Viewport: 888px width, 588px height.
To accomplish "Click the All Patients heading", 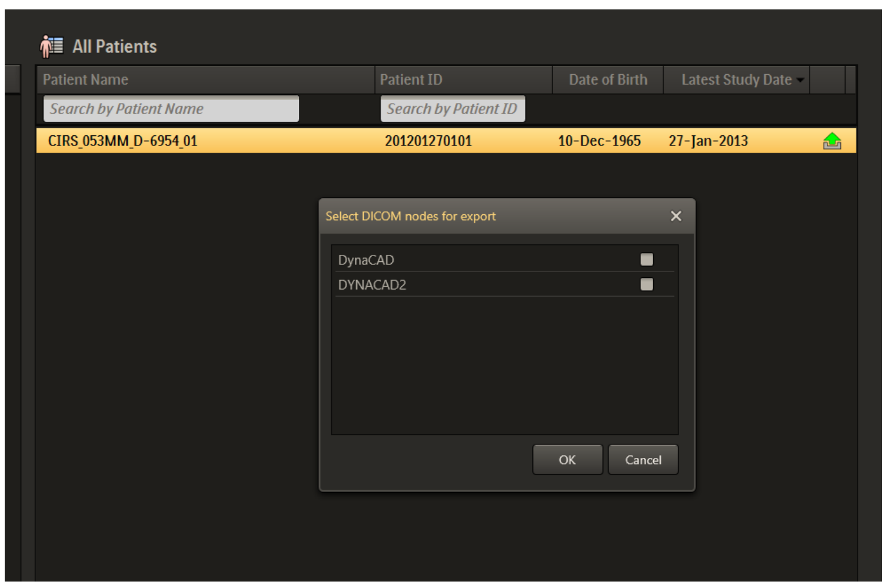I will click(x=115, y=46).
